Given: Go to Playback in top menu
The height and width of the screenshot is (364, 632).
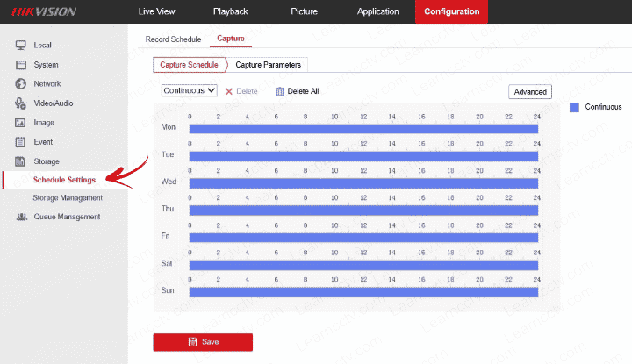Looking at the screenshot, I should (230, 11).
